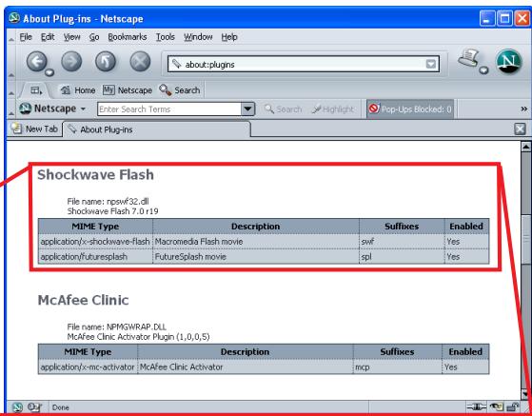
Task: Click the Stop loading button
Action: coord(140,62)
